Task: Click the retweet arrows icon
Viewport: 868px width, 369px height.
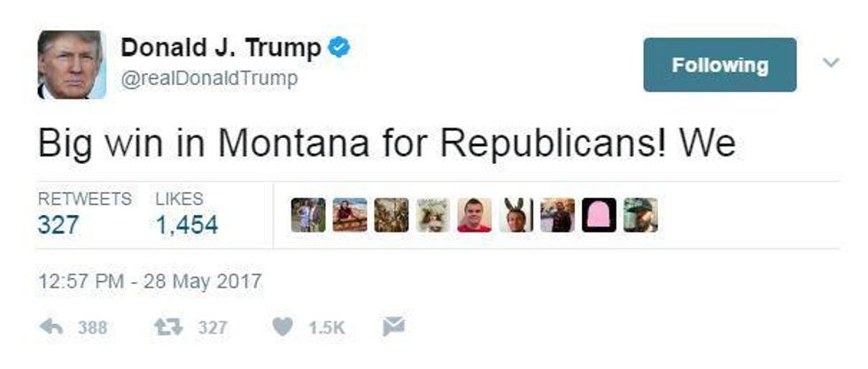Action: click(167, 327)
